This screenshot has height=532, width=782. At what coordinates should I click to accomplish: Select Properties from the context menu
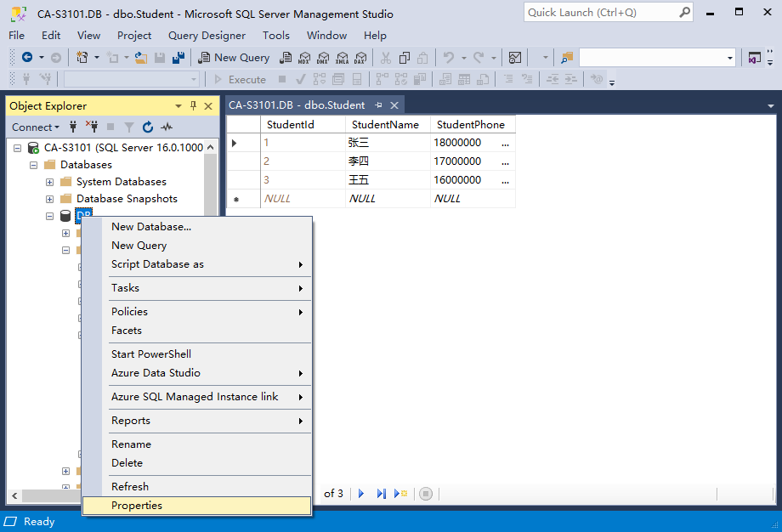click(x=137, y=506)
